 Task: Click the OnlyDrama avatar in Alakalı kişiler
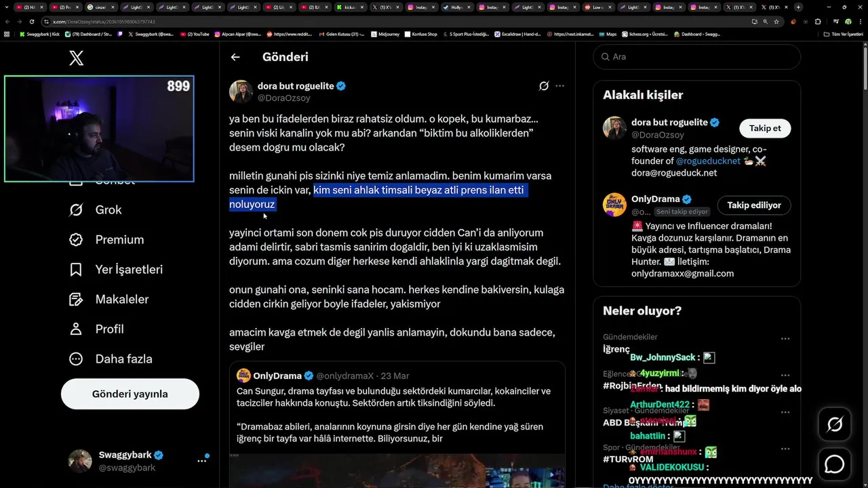[614, 205]
